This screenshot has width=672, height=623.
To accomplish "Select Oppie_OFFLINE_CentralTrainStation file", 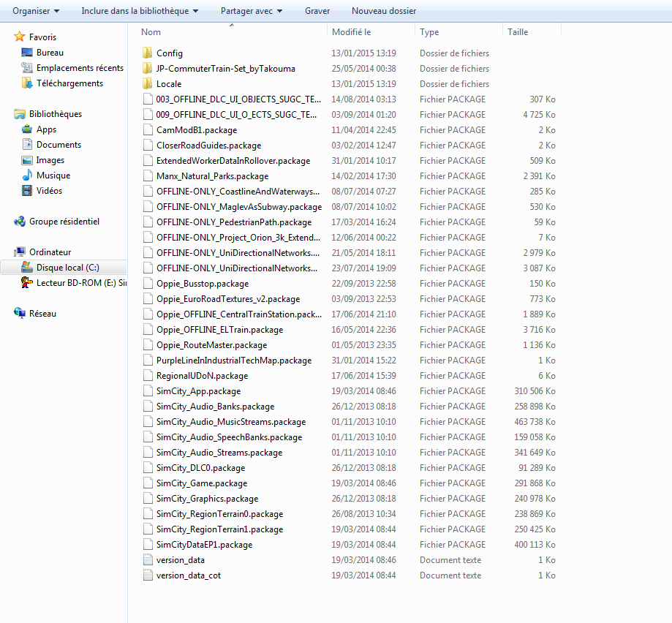I will pos(239,314).
